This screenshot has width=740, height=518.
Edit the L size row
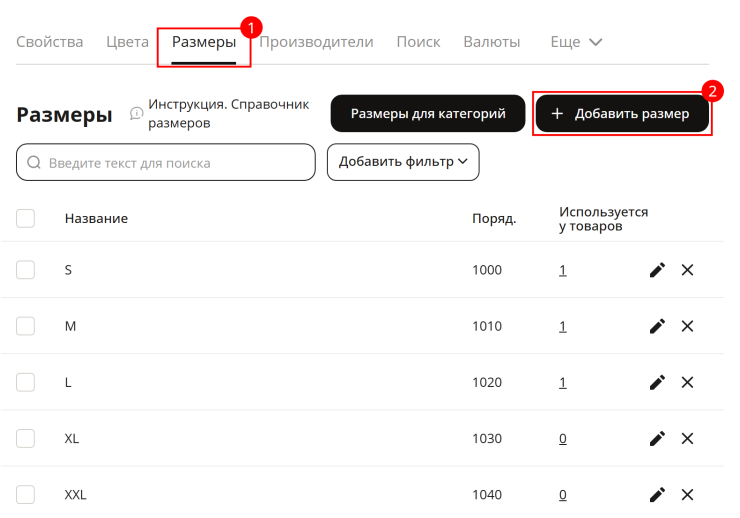(657, 382)
